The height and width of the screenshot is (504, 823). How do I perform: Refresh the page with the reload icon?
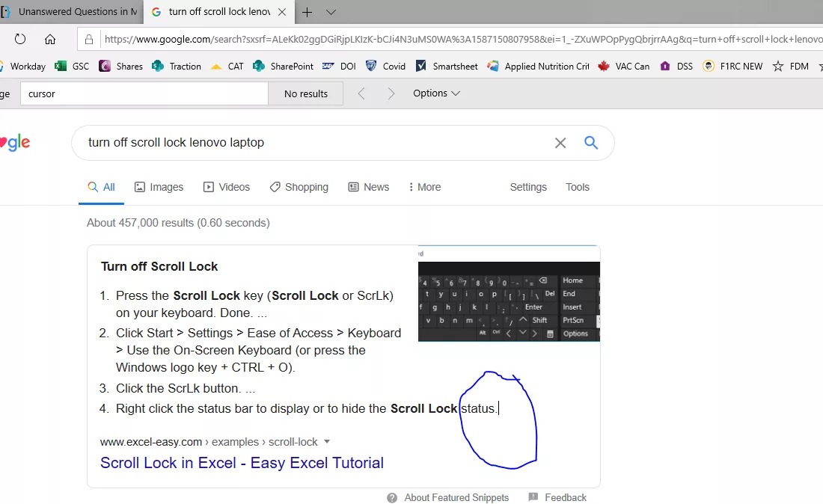tap(20, 39)
